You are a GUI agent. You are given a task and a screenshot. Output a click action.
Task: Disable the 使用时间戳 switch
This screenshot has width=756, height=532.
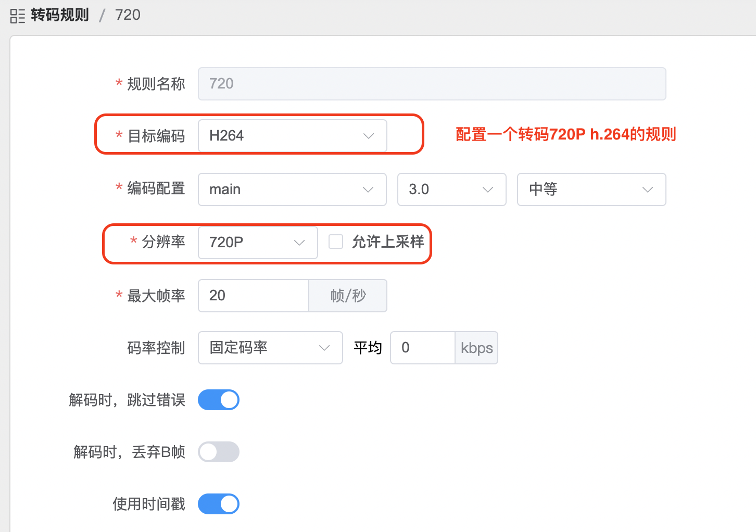tap(219, 504)
